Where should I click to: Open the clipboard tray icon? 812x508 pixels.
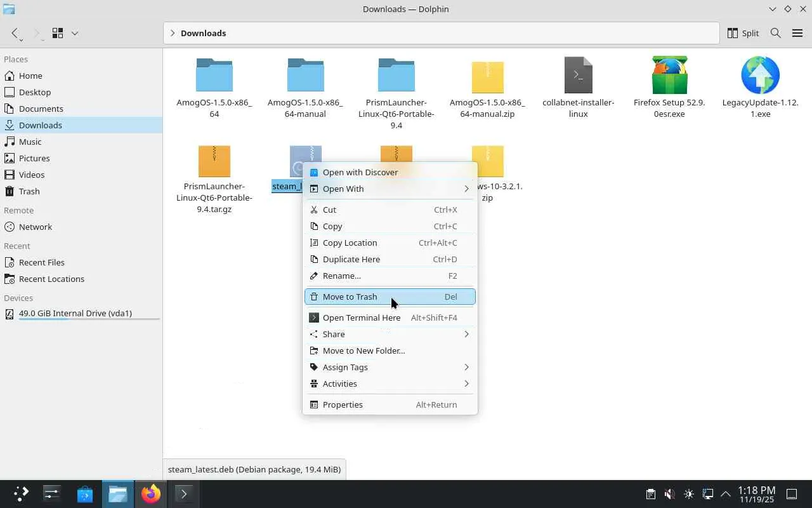coord(650,494)
